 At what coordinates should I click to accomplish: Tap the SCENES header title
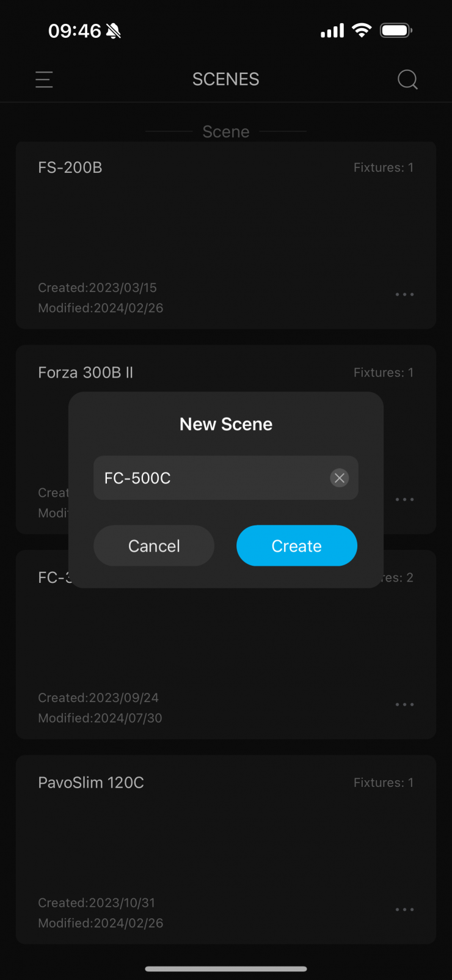[226, 79]
